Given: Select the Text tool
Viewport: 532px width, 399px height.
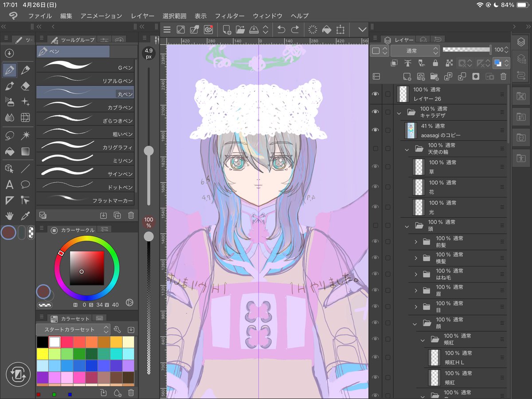Looking at the screenshot, I should (9, 184).
